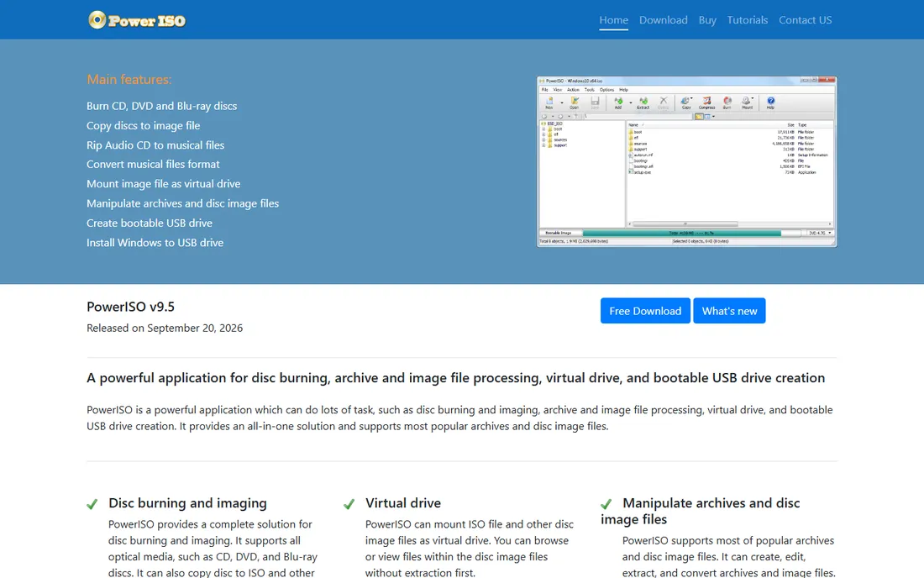The width and height of the screenshot is (924, 578).
Task: Click the paragraph starting 'PowerISO can mount ISO file'
Action: tap(469, 549)
